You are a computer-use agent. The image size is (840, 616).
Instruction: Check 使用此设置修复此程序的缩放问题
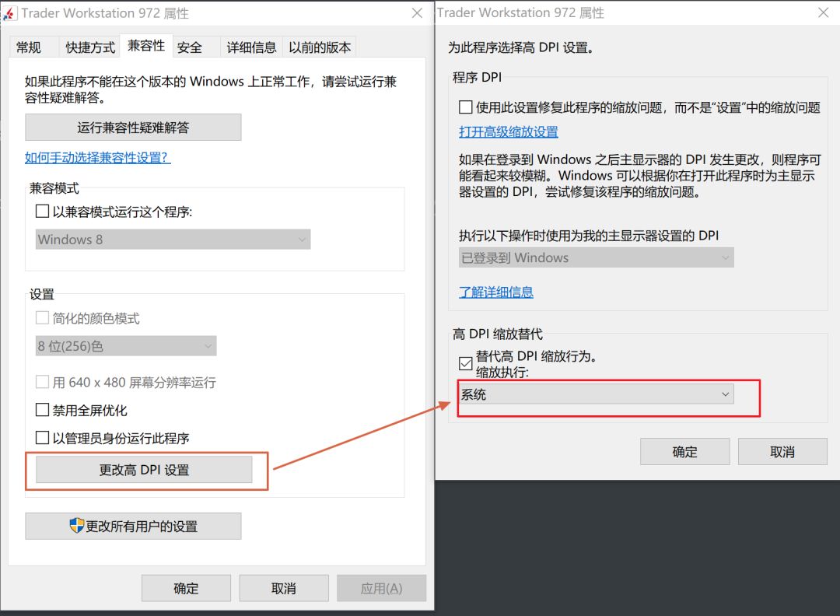[x=465, y=107]
